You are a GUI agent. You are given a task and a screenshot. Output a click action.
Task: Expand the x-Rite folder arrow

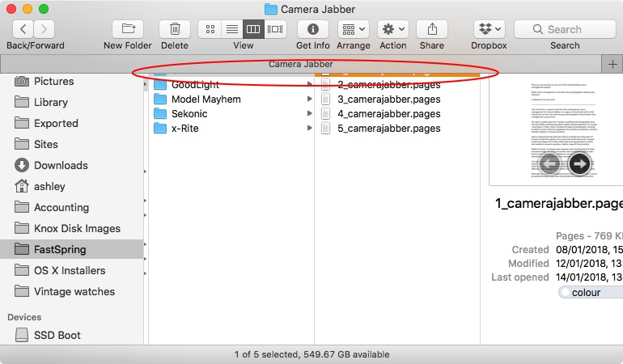click(310, 128)
